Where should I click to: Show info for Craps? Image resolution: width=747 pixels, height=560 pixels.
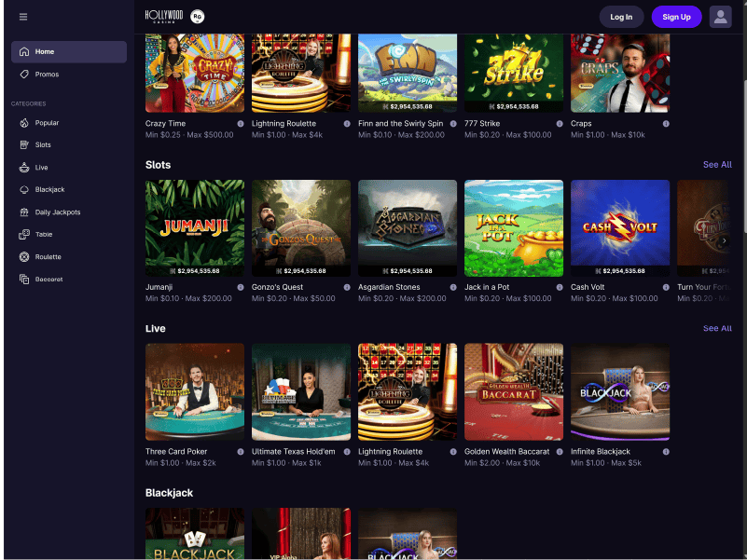coord(666,124)
